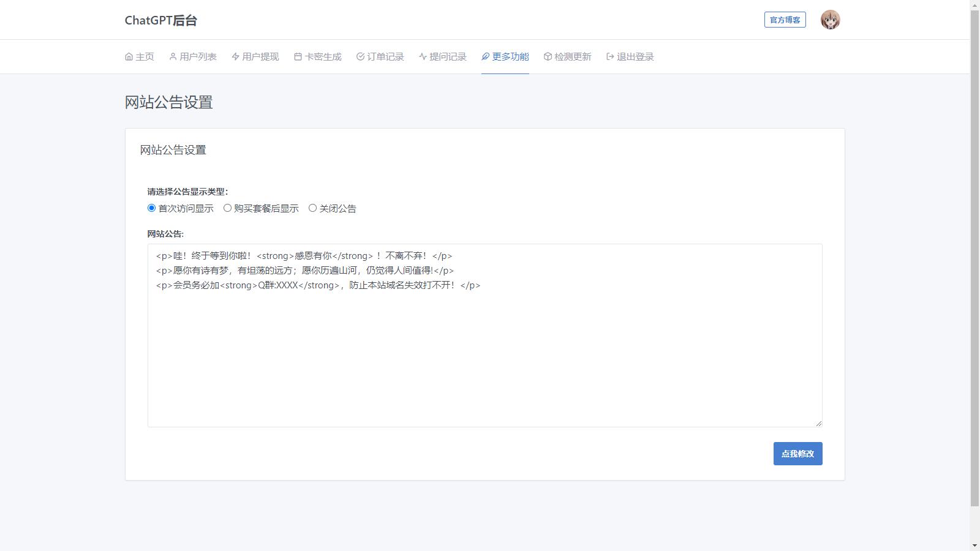Click the home icon beside 主页
This screenshot has width=980, height=551.
point(129,57)
